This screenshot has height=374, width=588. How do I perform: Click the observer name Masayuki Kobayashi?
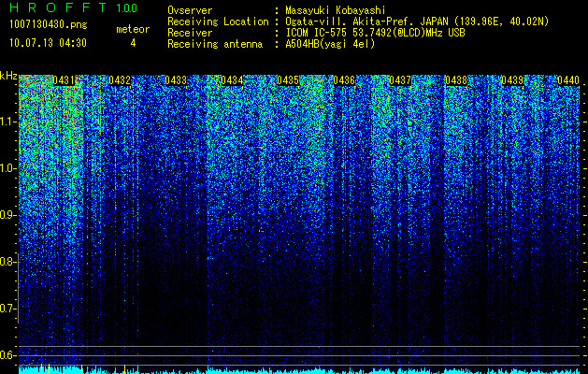pos(335,10)
